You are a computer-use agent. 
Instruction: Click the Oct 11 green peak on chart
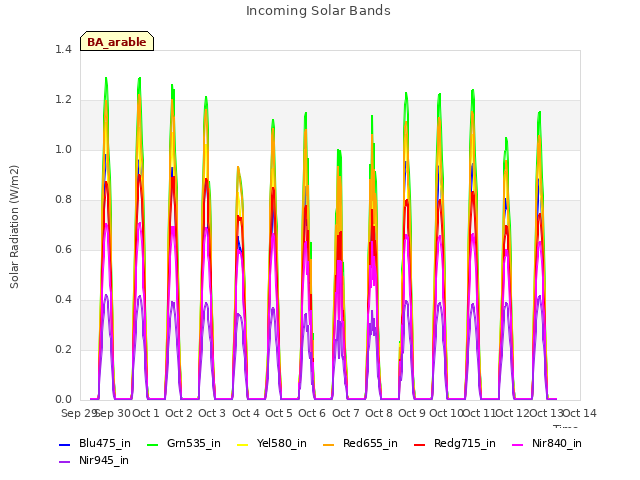(473, 91)
